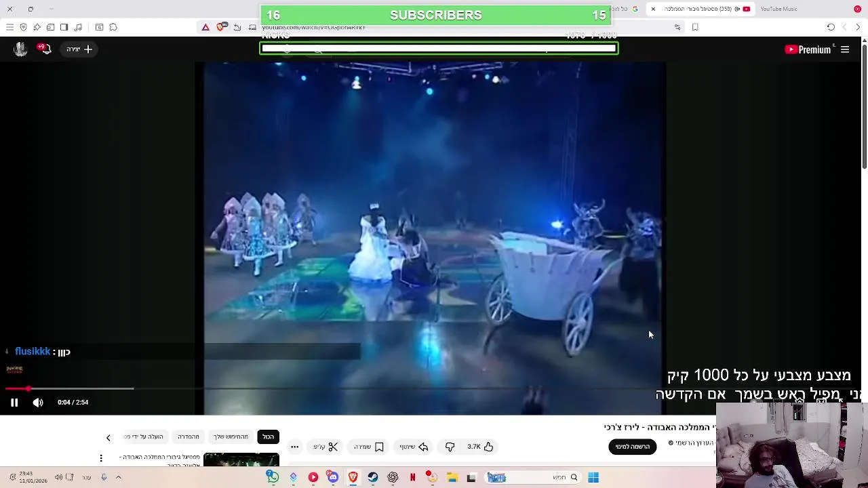Click the Brave VPN shield toolbar icon
This screenshot has height=488, width=868.
pos(23,27)
